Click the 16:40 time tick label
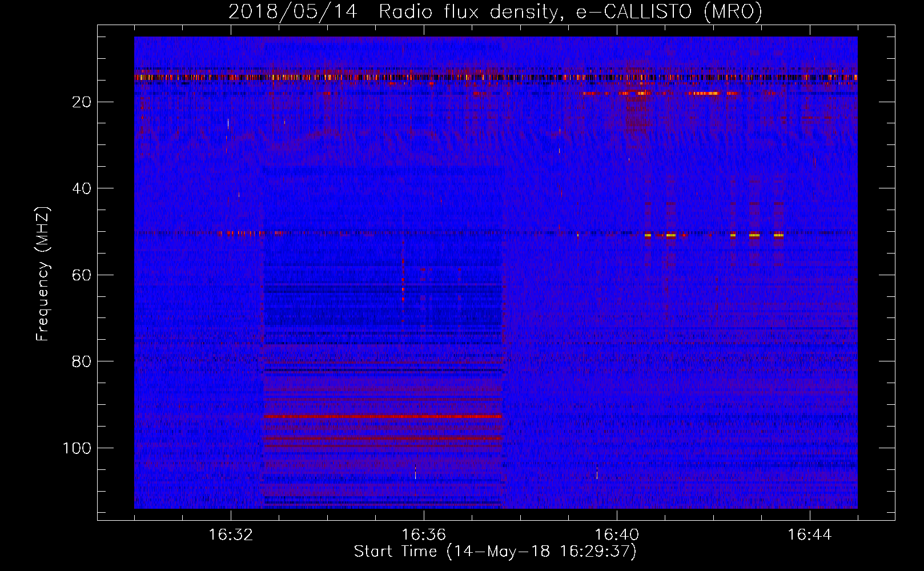The width and height of the screenshot is (924, 571). (617, 535)
